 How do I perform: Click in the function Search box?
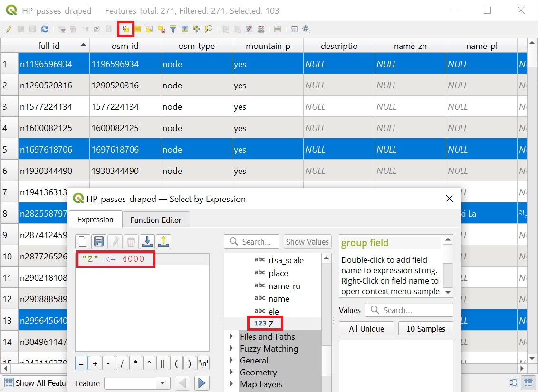point(251,242)
